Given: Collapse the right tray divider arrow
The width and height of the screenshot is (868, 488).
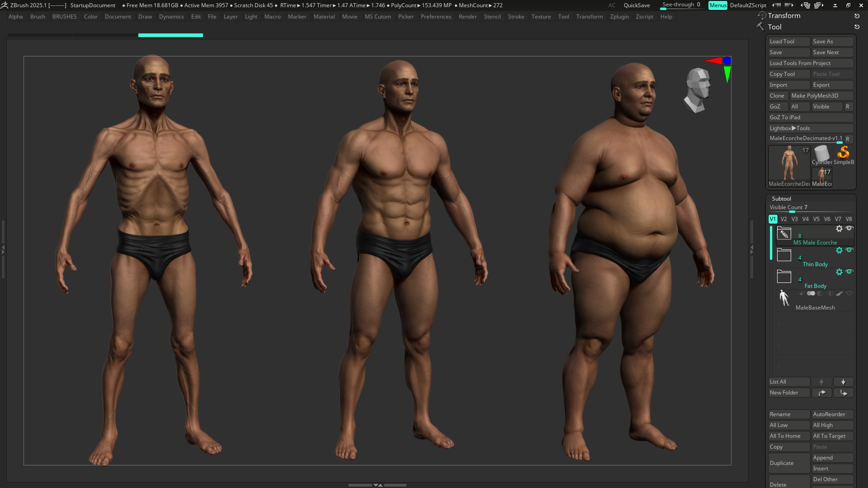Looking at the screenshot, I should (751, 250).
